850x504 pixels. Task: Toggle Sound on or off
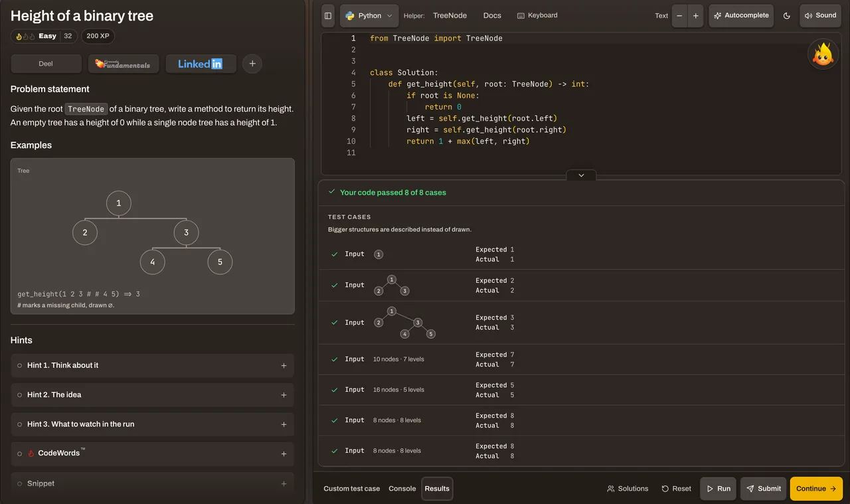(x=820, y=16)
